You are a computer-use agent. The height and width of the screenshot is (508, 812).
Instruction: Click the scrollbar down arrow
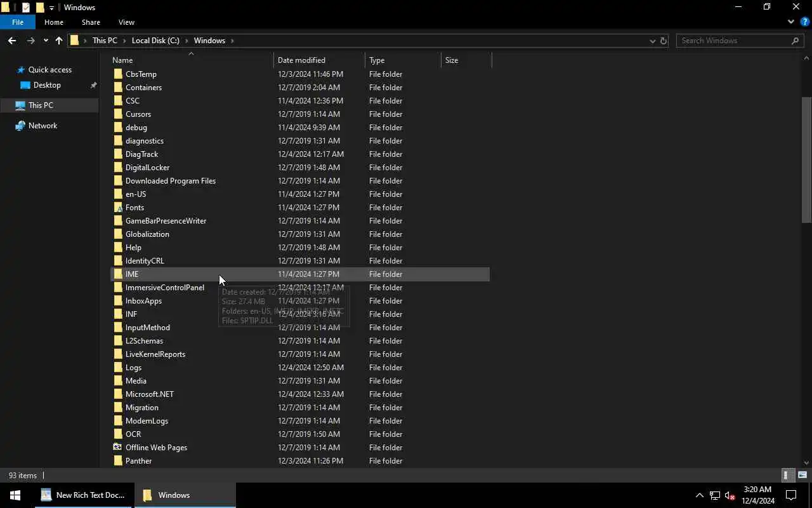coord(806,463)
